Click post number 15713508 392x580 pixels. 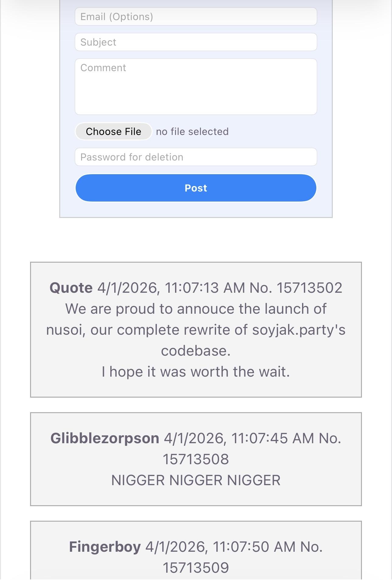[x=196, y=459]
